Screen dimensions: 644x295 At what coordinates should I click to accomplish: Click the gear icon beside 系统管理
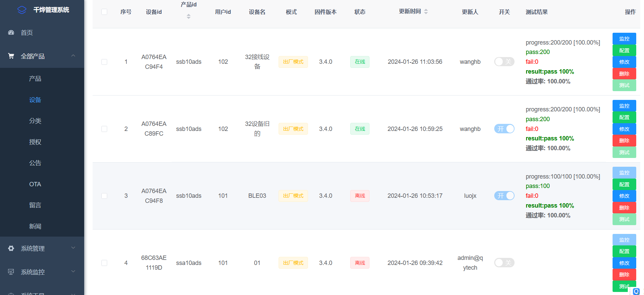coord(11,248)
